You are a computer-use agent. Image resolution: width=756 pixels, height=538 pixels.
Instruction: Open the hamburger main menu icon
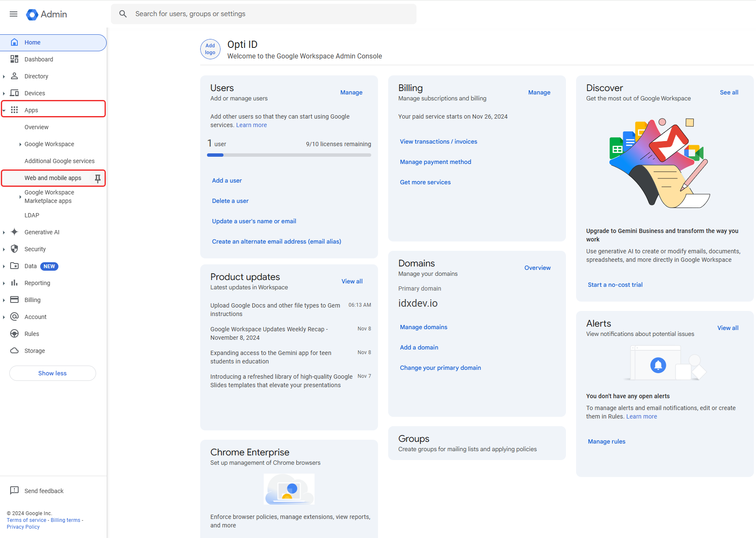point(14,14)
